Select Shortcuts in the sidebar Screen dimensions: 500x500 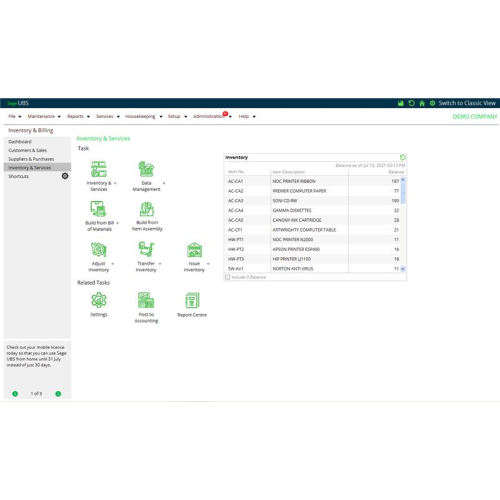tap(19, 176)
